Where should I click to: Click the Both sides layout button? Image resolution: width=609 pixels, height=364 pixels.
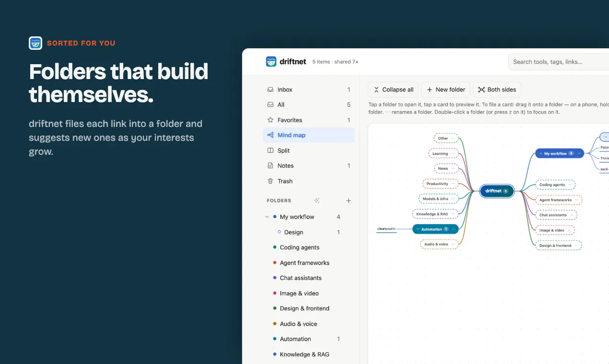[497, 90]
